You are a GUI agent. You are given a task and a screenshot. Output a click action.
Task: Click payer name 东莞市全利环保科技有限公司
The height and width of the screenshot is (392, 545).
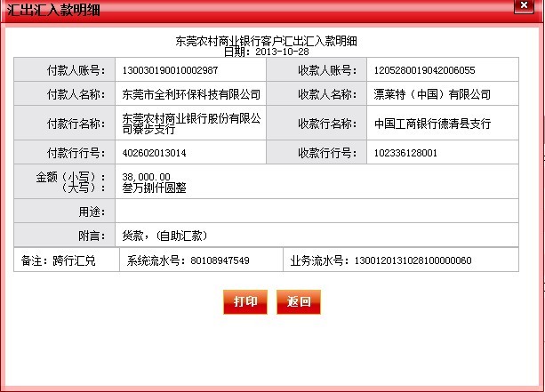point(191,94)
